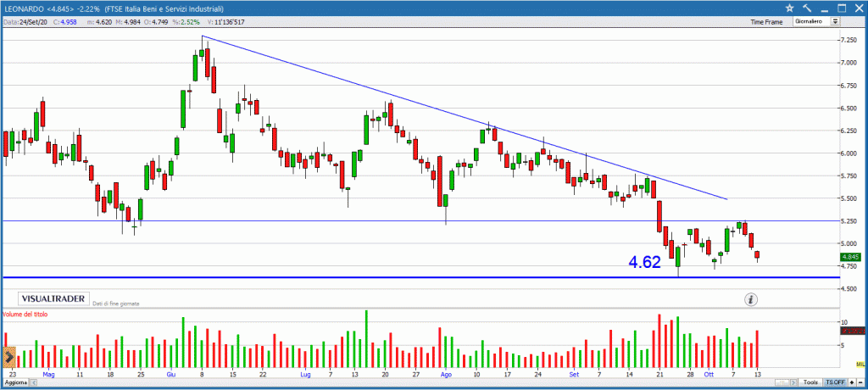Viewport: 868px width, 390px height.
Task: Click the 7.250 price axis label
Action: 849,41
